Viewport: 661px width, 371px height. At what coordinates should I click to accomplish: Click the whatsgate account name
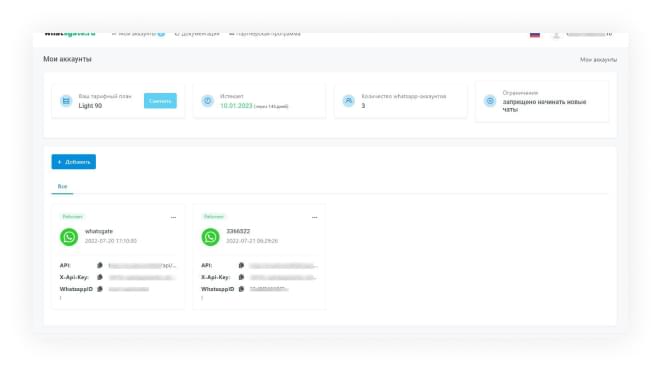99,231
